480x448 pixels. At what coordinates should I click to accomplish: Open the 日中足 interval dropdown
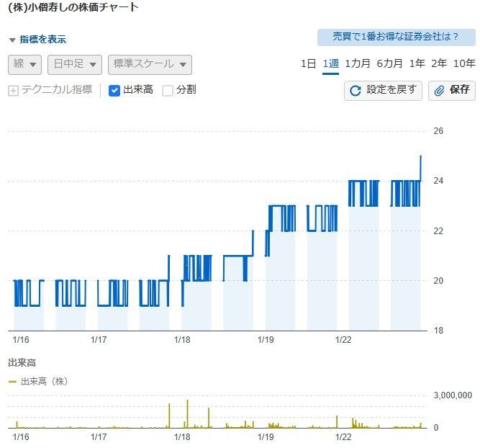74,64
